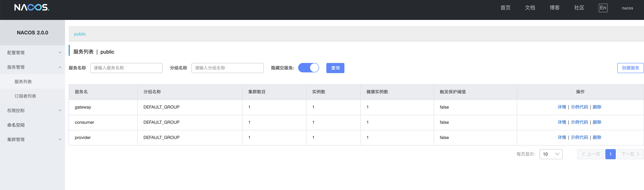This screenshot has height=190, width=644.
Task: Open the page size dropdown showing 10
Action: [x=551, y=154]
